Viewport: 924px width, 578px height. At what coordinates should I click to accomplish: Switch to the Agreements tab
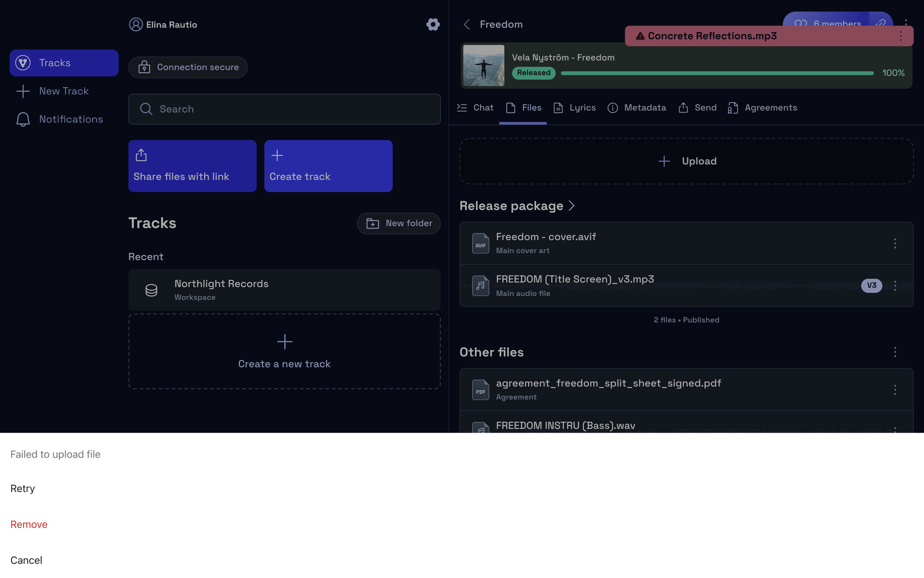[762, 108]
